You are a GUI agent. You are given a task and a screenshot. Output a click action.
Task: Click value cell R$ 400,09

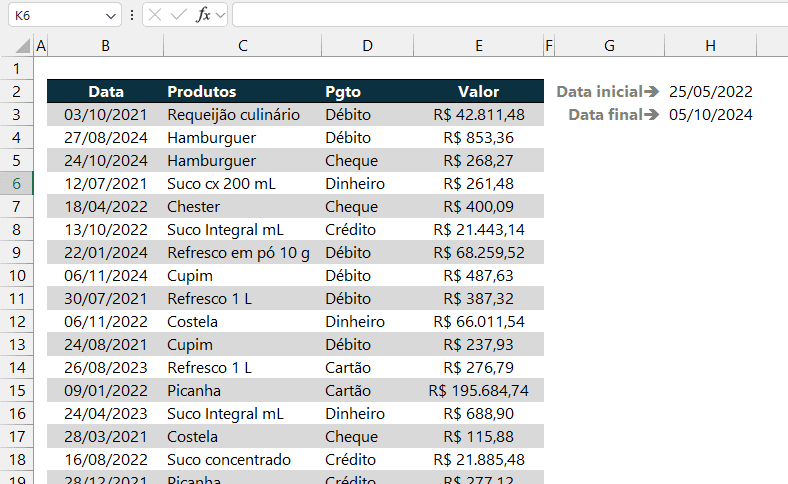(x=479, y=207)
